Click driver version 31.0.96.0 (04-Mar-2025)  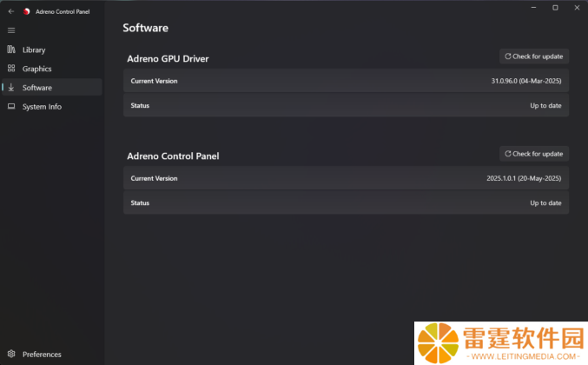coord(526,81)
